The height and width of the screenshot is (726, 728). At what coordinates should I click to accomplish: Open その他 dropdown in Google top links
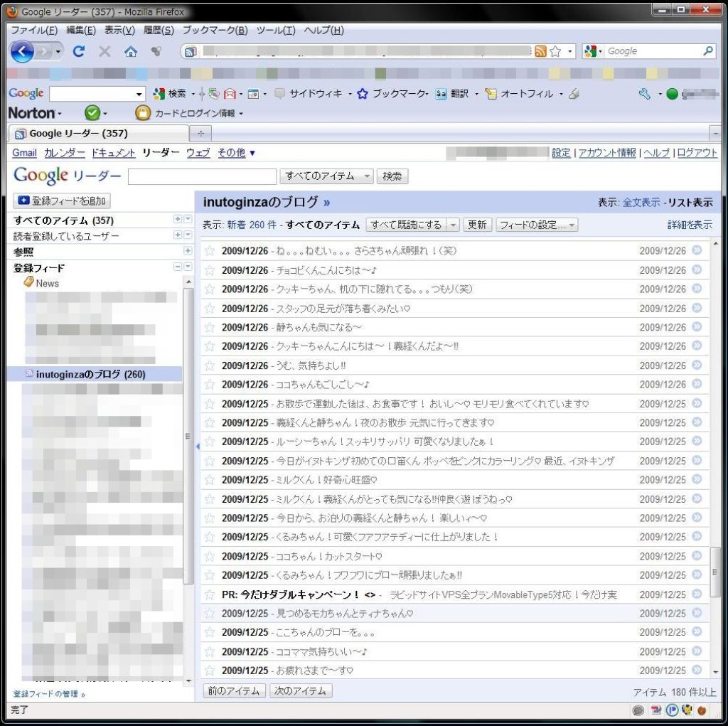pos(236,153)
